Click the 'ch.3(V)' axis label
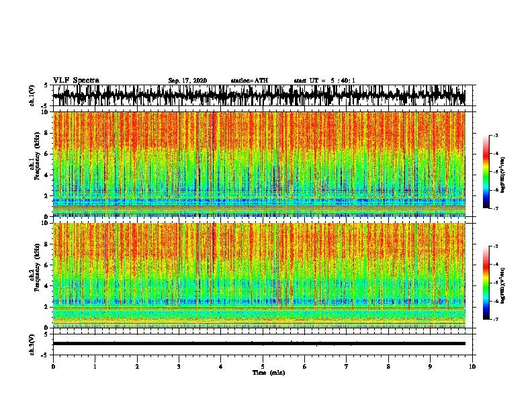Viewport: 532px width, 411px height. coord(32,345)
